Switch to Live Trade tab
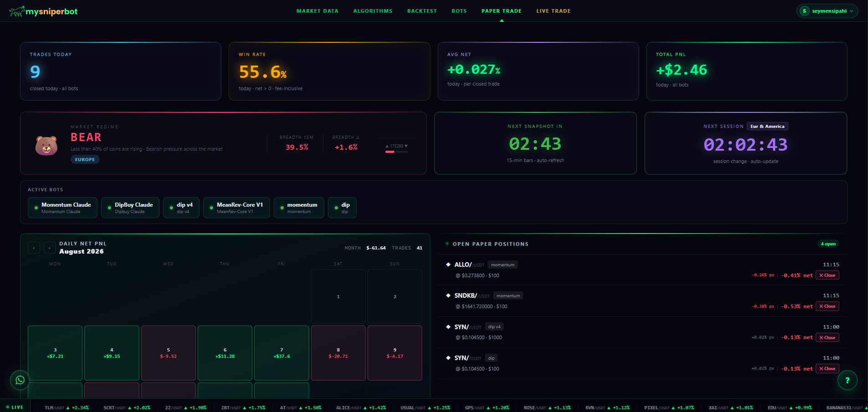Image resolution: width=868 pixels, height=412 pixels. [553, 11]
